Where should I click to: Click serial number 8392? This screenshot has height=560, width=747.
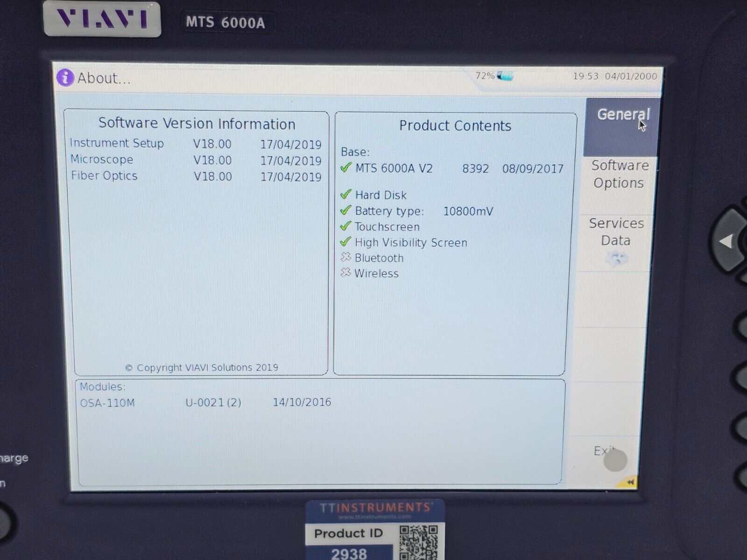(x=475, y=168)
